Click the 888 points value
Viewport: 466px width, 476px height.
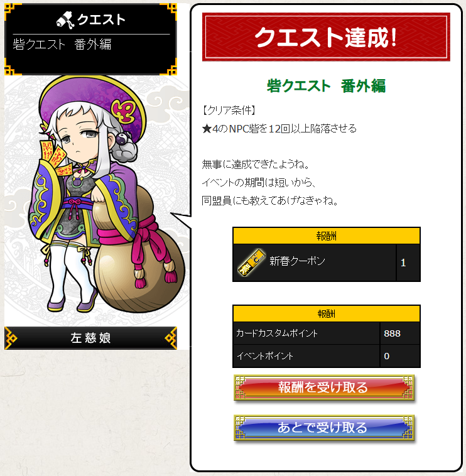(x=392, y=333)
